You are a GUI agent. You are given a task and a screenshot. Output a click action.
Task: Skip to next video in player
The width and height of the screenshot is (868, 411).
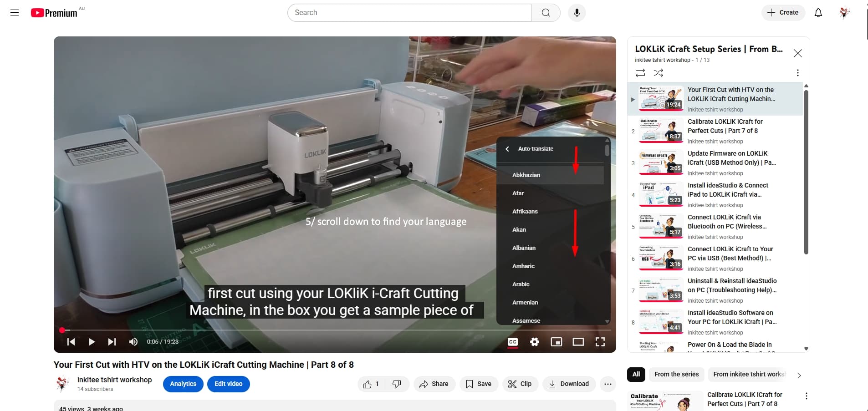coord(112,342)
